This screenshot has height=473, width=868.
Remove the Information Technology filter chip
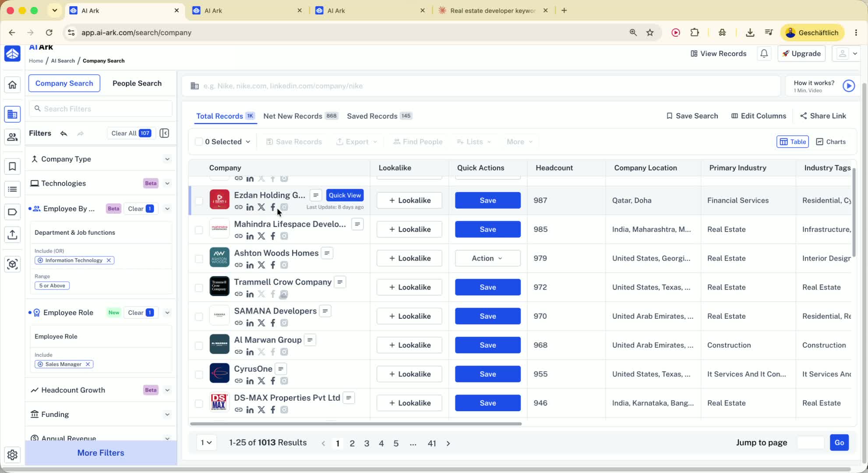(x=109, y=260)
